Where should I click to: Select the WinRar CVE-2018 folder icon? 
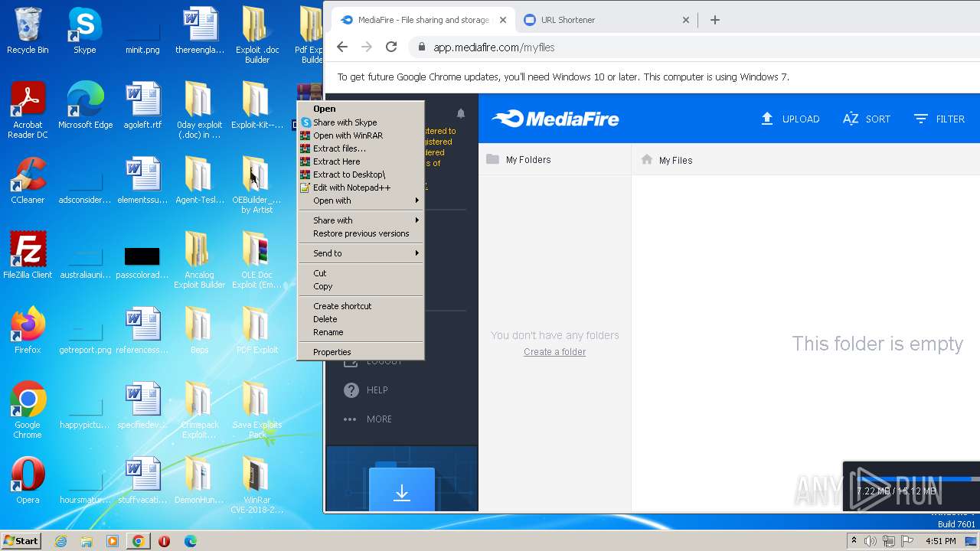[256, 485]
